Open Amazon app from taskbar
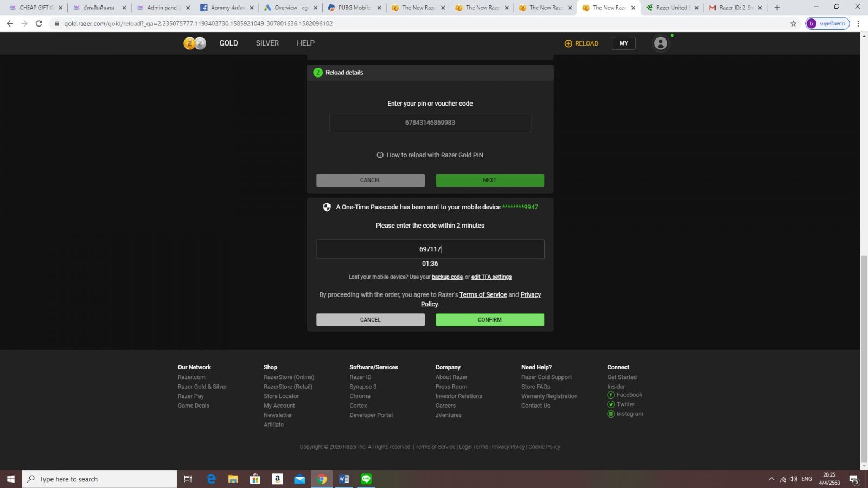Screen dimensions: 868x488 pos(277,479)
